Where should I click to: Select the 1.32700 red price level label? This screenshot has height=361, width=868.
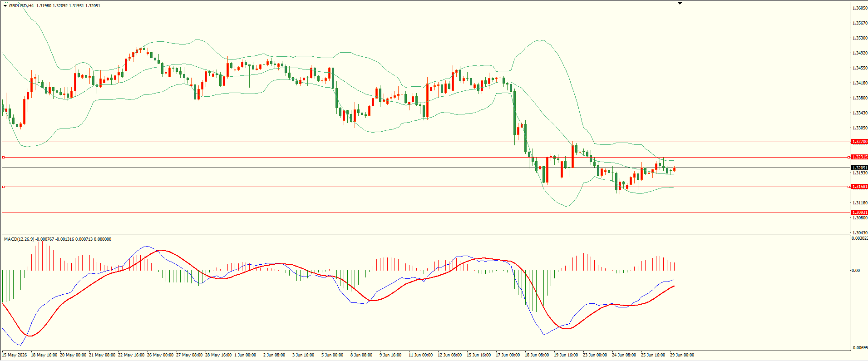(859, 142)
